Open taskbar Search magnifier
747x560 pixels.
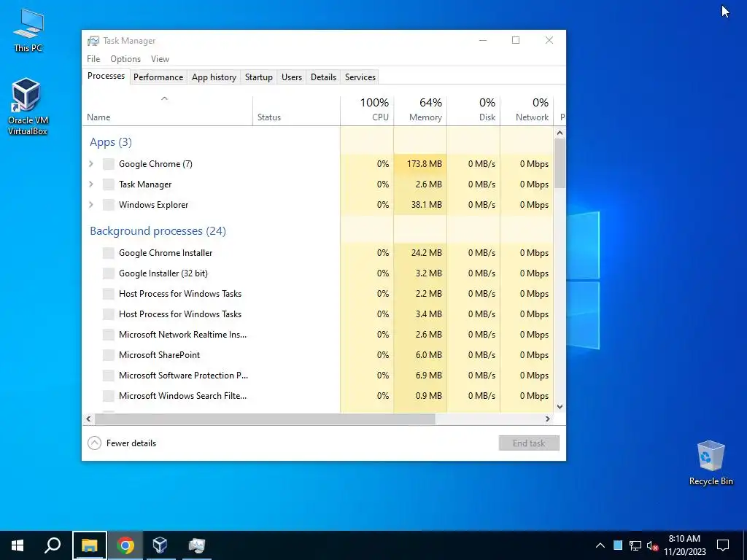tap(53, 545)
